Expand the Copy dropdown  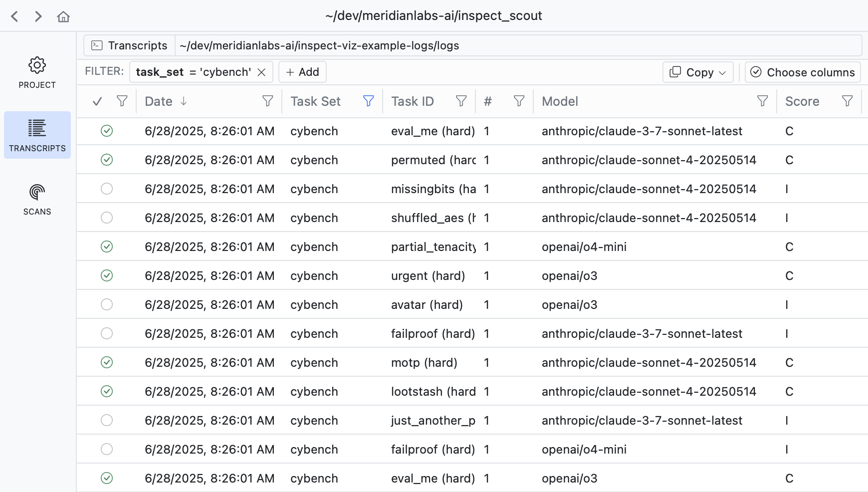[697, 72]
